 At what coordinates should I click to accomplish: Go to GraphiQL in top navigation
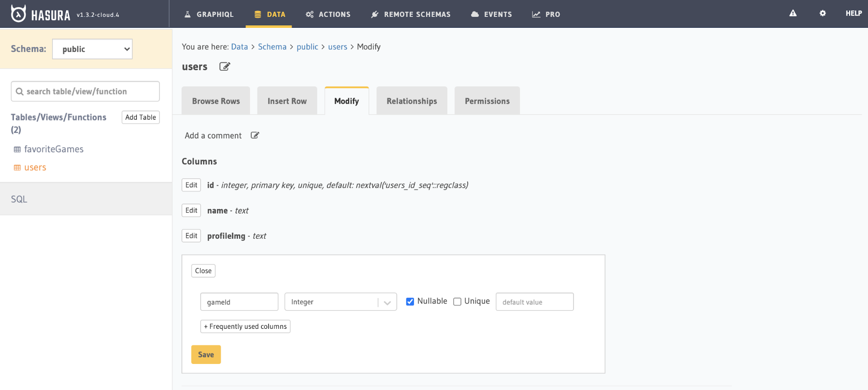209,14
